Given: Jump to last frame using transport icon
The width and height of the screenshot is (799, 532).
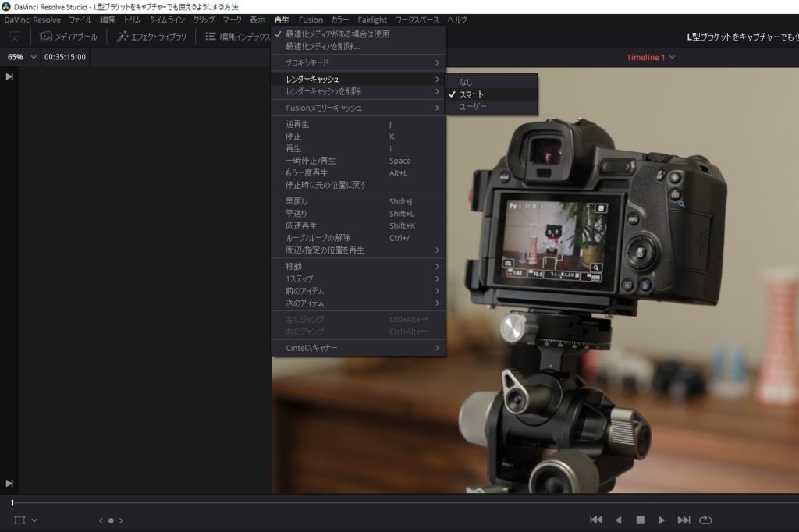Looking at the screenshot, I should coord(684,519).
